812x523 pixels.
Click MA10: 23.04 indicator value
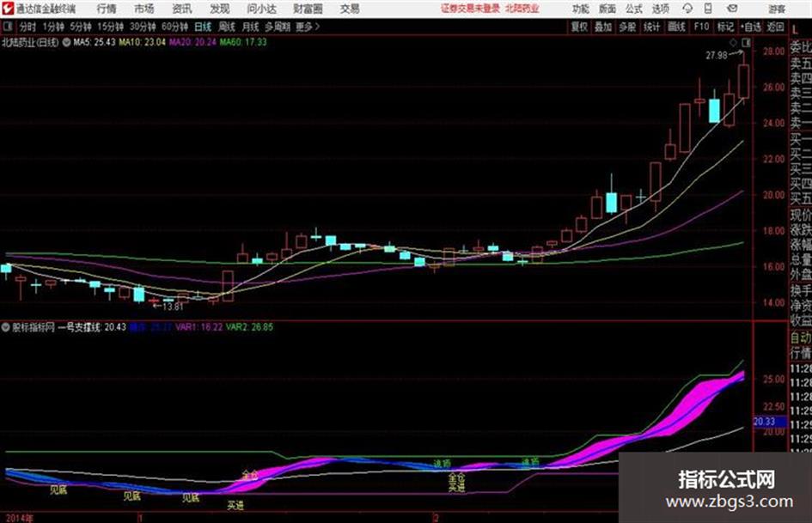click(143, 42)
